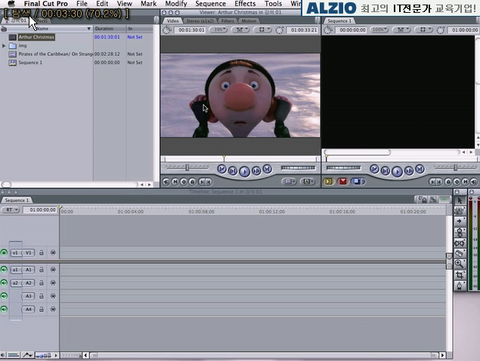The height and width of the screenshot is (361, 480).
Task: Toggle Auto Select on A4 track
Action: point(53,309)
